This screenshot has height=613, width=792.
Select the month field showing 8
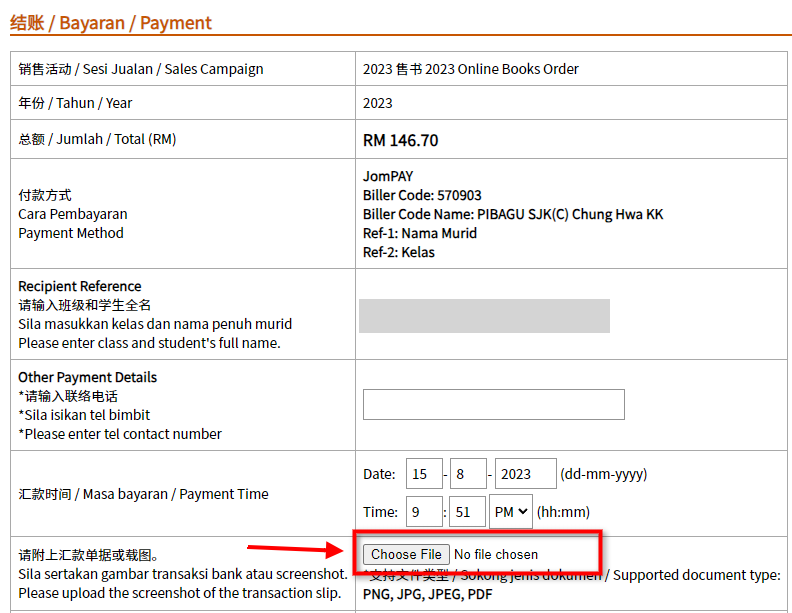467,473
